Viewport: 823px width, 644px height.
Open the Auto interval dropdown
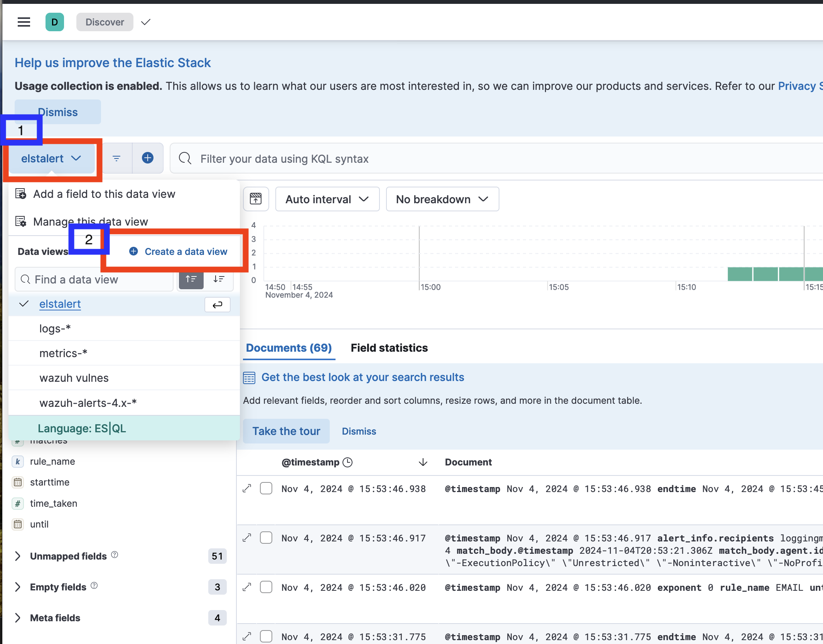pos(327,199)
